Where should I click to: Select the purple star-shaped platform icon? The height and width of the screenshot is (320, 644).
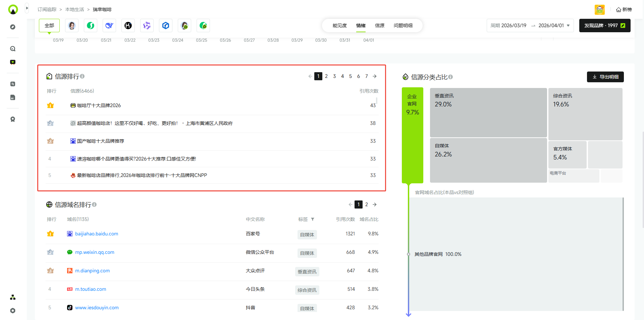147,26
